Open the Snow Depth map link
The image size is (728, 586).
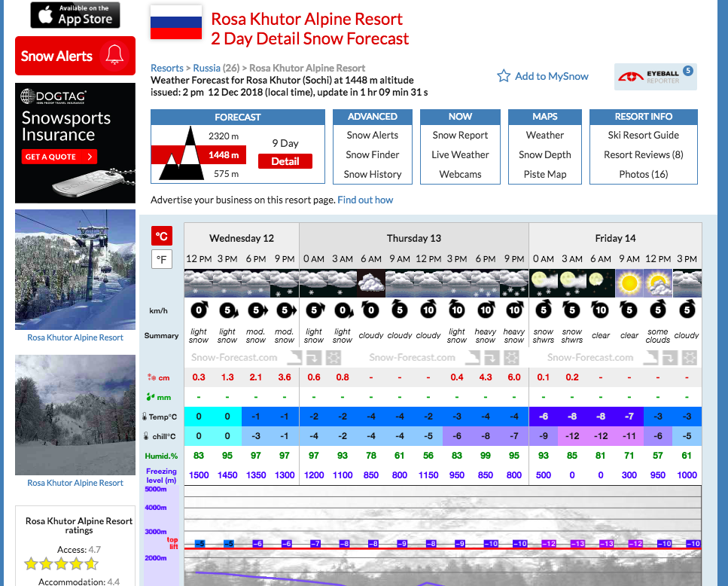click(x=545, y=154)
